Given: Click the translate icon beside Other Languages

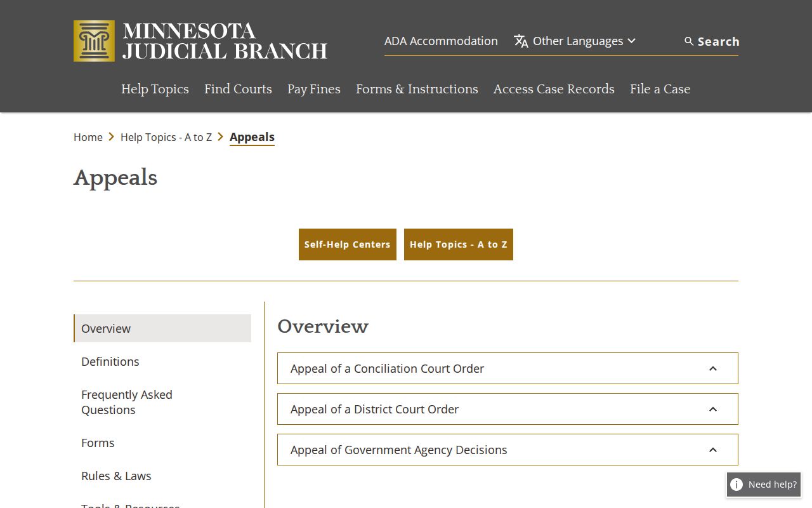Looking at the screenshot, I should pos(521,41).
